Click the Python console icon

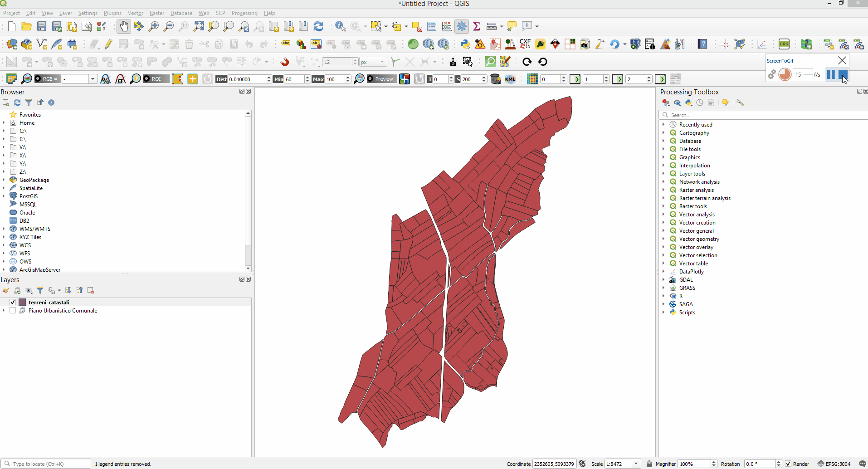coord(465,44)
